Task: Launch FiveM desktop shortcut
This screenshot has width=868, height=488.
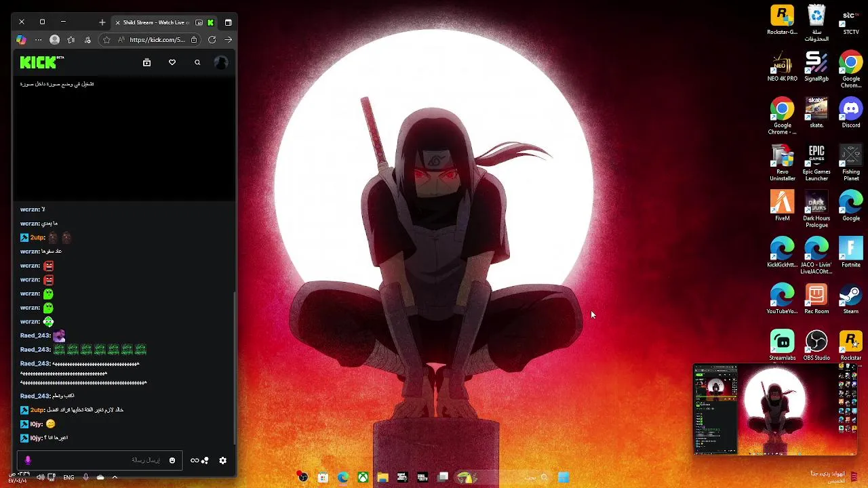Action: [x=782, y=207]
